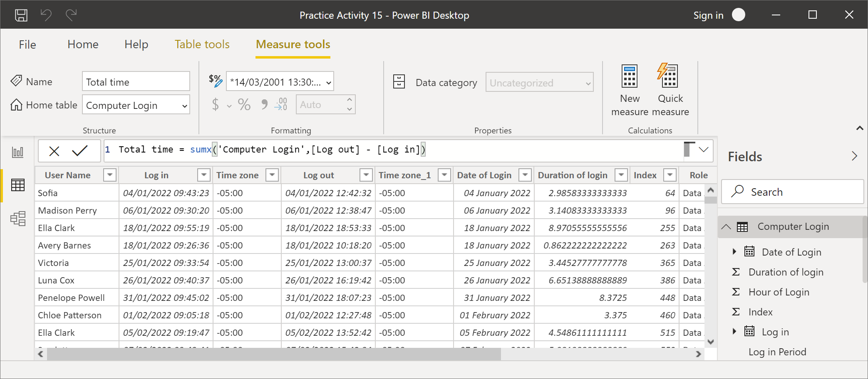Switch to Report view icon

18,152
